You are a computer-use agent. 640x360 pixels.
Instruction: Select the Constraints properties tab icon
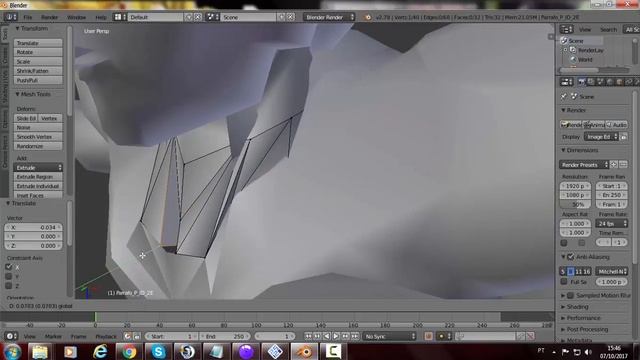click(628, 82)
